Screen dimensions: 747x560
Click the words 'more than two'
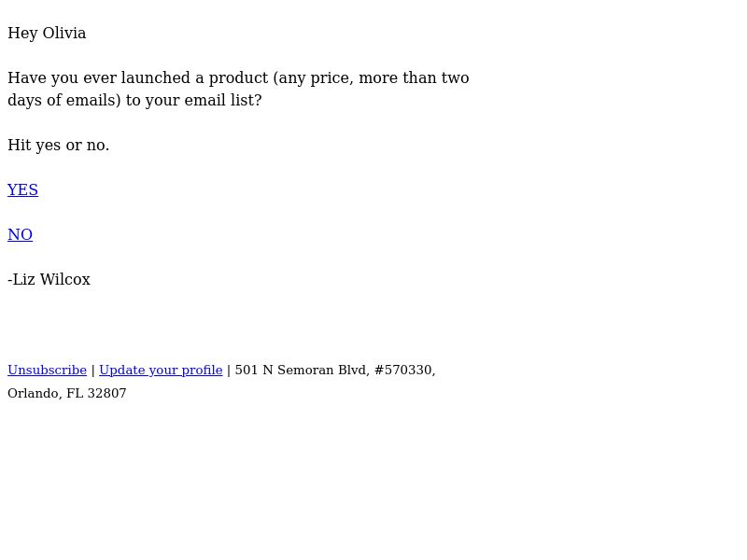pos(414,77)
